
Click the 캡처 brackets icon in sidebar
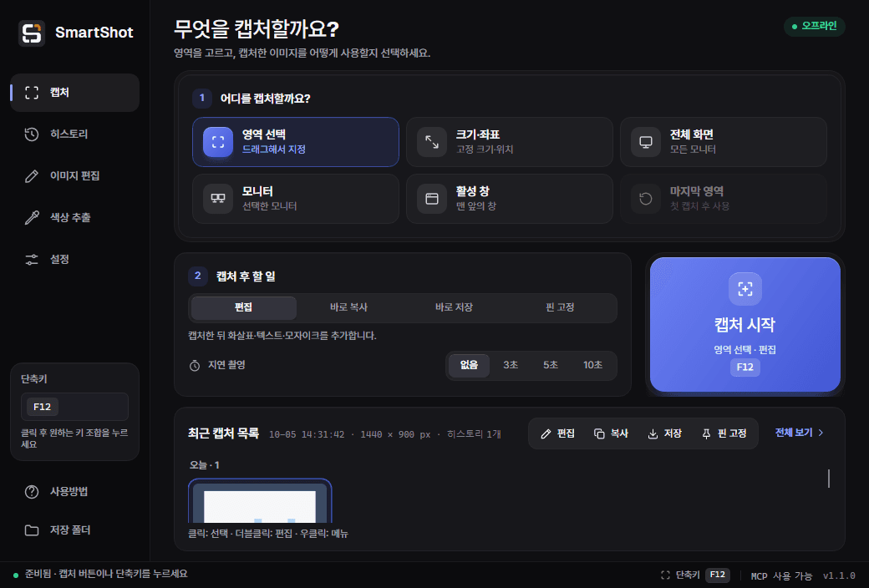[32, 93]
